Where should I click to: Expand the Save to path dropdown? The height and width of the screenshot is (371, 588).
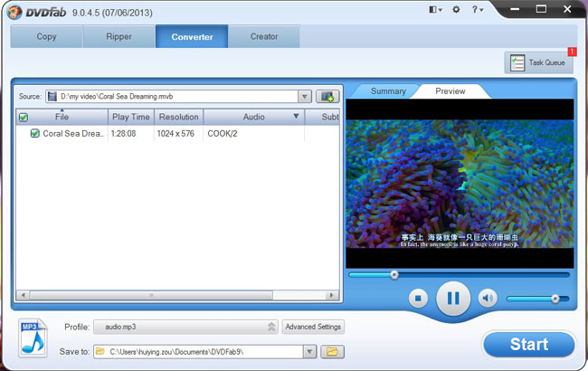[309, 351]
